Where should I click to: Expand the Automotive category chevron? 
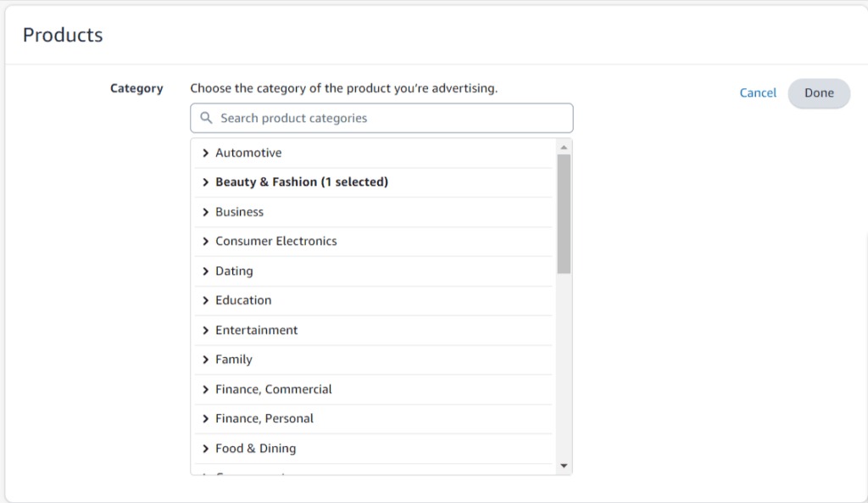[206, 153]
